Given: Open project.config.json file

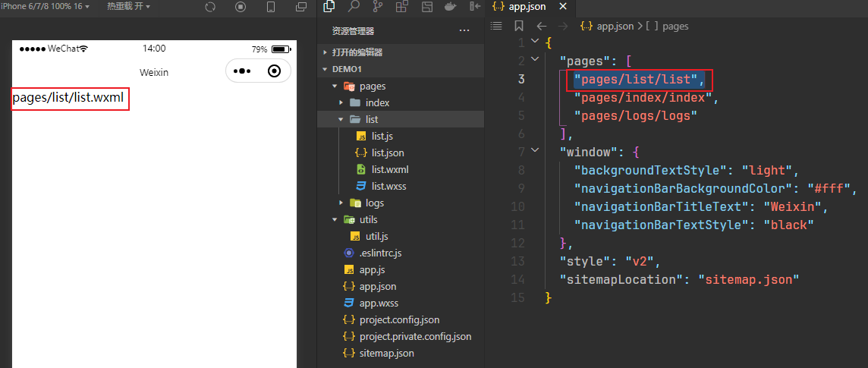Looking at the screenshot, I should (x=400, y=320).
